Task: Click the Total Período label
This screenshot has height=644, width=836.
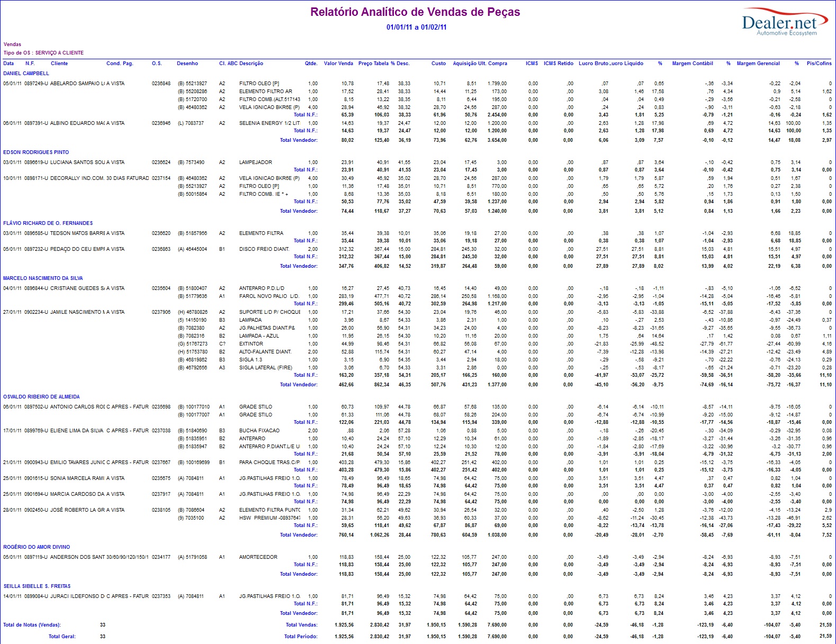Action: 301,637
